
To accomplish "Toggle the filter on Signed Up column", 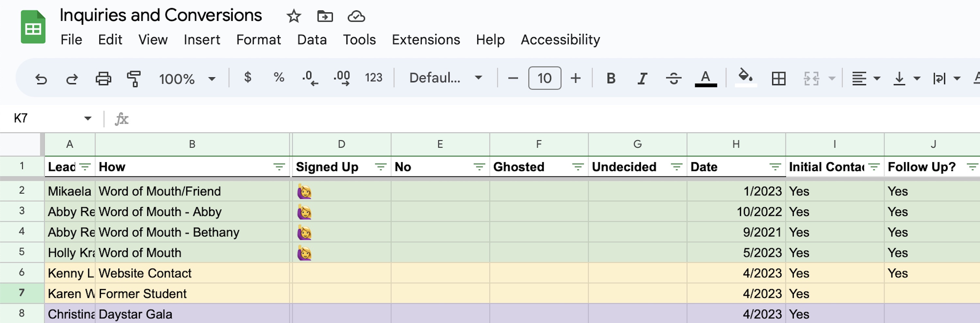I will tap(381, 167).
